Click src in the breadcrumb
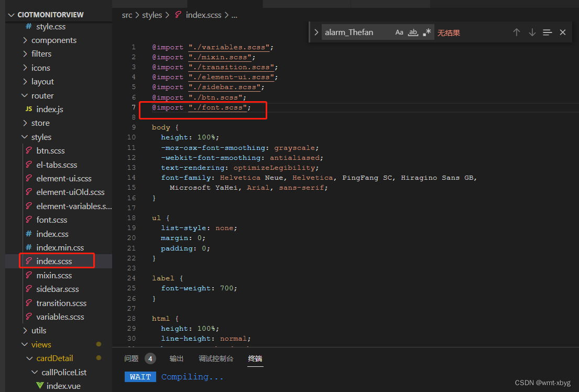 pyautogui.click(x=127, y=15)
